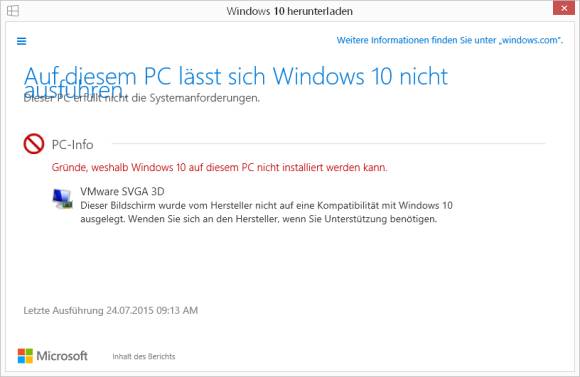
Task: Click the Windows logo in title bar
Action: tap(13, 11)
